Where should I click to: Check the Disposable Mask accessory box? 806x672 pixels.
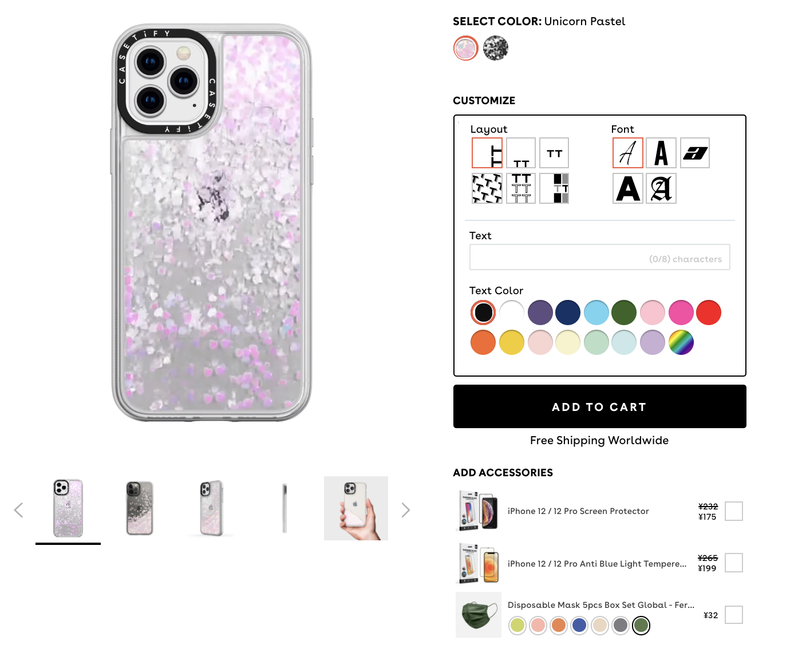point(734,615)
